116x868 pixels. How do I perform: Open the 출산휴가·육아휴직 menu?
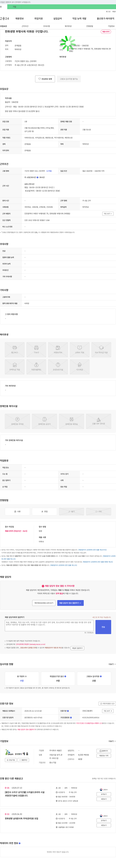[105, 19]
